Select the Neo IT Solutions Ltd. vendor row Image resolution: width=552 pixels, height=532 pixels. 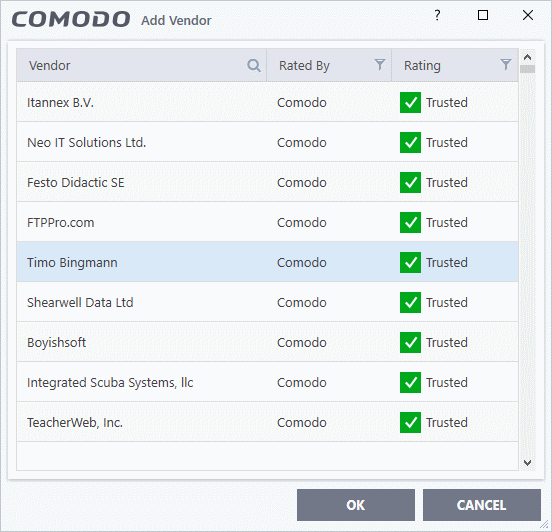(267, 142)
